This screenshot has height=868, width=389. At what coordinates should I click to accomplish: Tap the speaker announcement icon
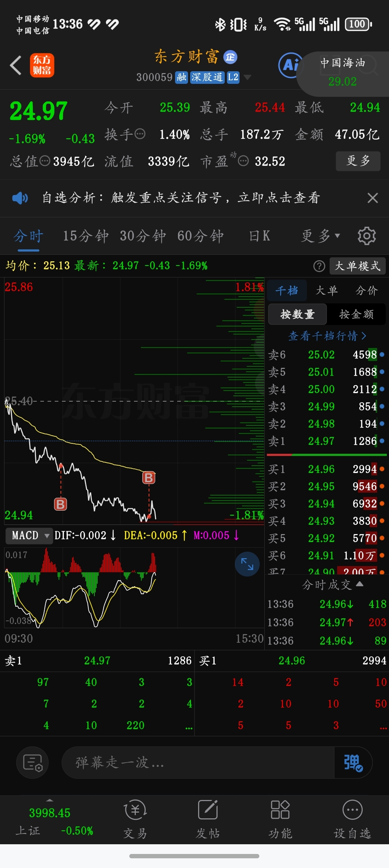[20, 198]
